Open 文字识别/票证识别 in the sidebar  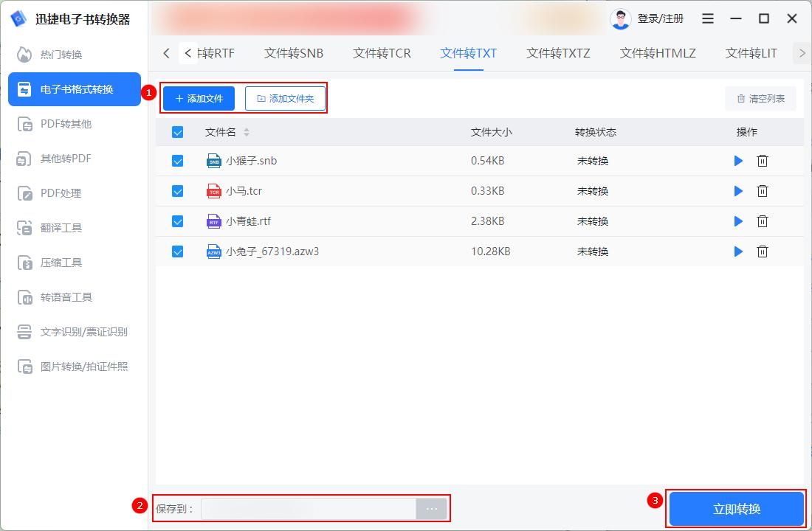[x=75, y=332]
